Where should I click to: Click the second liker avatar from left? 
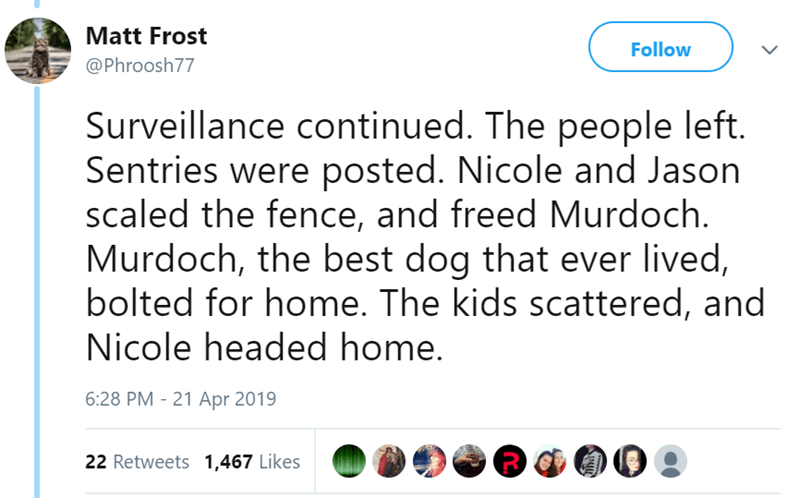click(x=390, y=461)
